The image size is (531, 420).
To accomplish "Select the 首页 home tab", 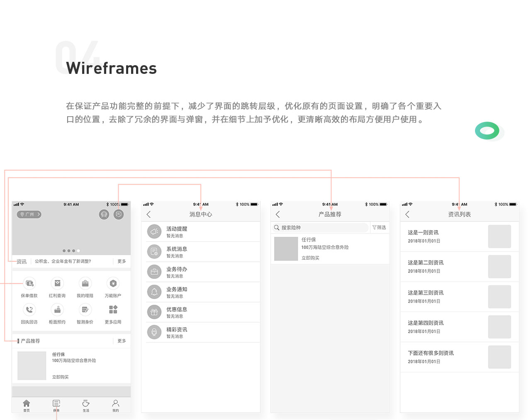I will point(27,405).
